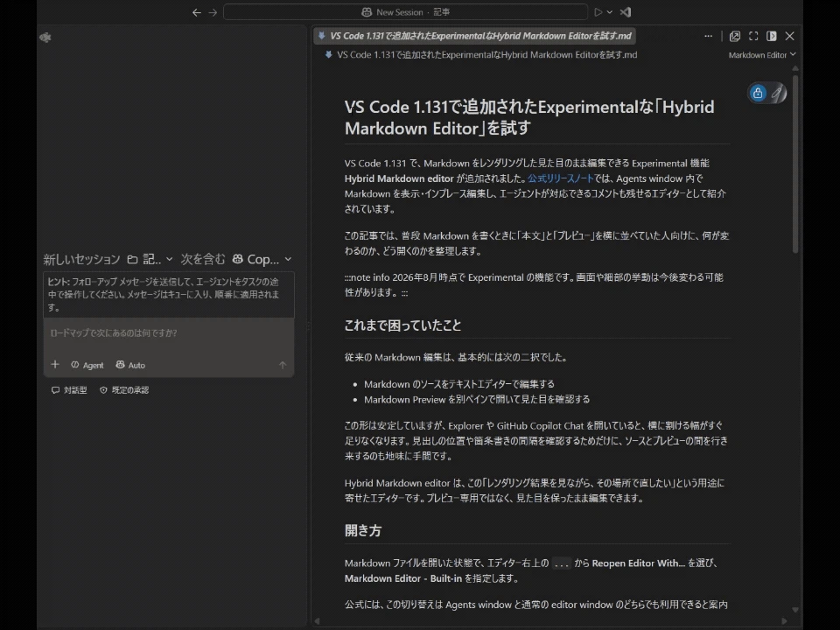Go forward with the right arrow
This screenshot has height=630, width=840.
[213, 12]
